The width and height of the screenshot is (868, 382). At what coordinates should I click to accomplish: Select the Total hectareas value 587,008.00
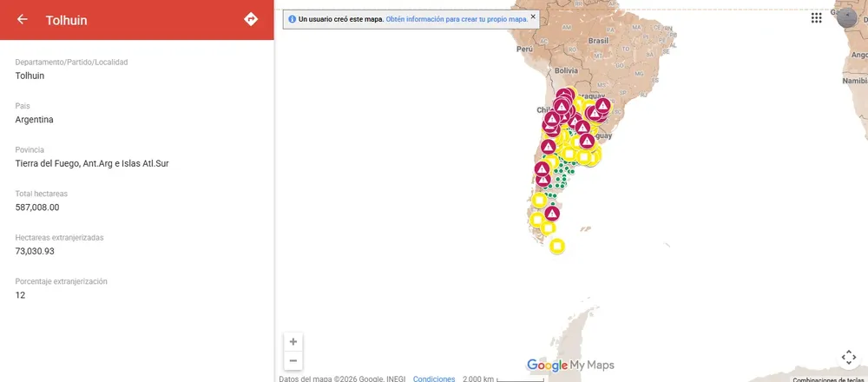[37, 207]
